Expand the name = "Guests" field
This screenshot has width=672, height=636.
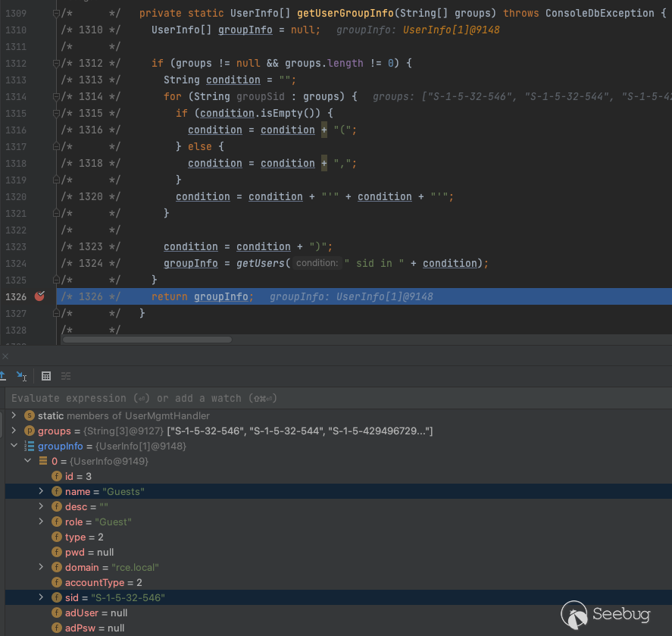(x=41, y=491)
